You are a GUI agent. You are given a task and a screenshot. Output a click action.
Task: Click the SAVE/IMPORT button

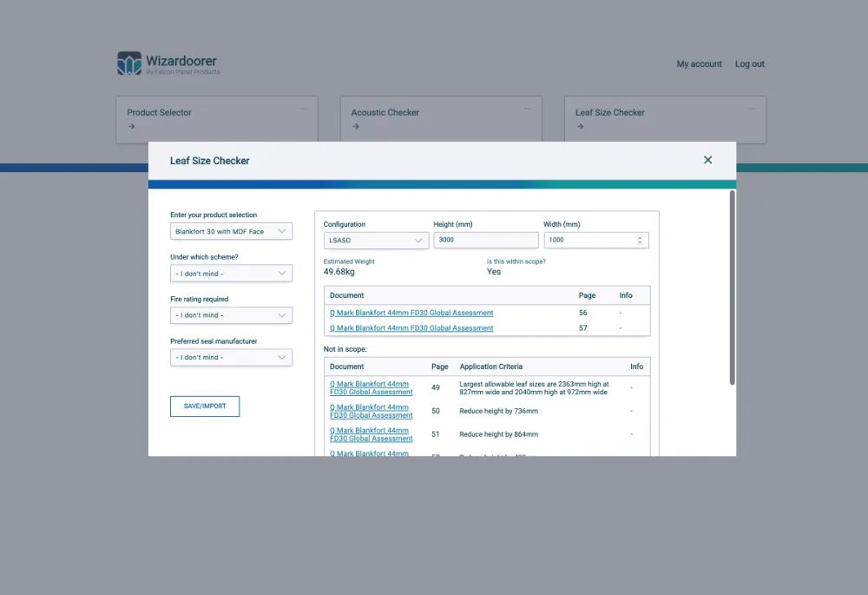205,407
